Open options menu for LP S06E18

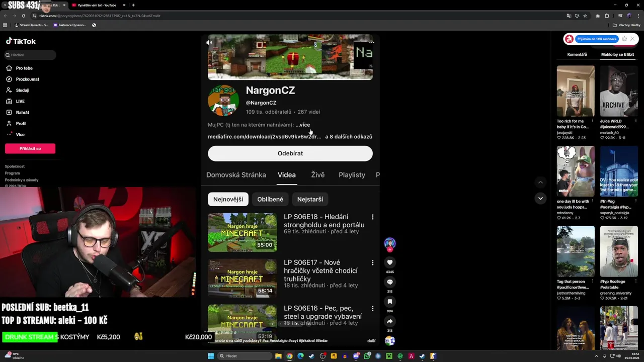(372, 217)
